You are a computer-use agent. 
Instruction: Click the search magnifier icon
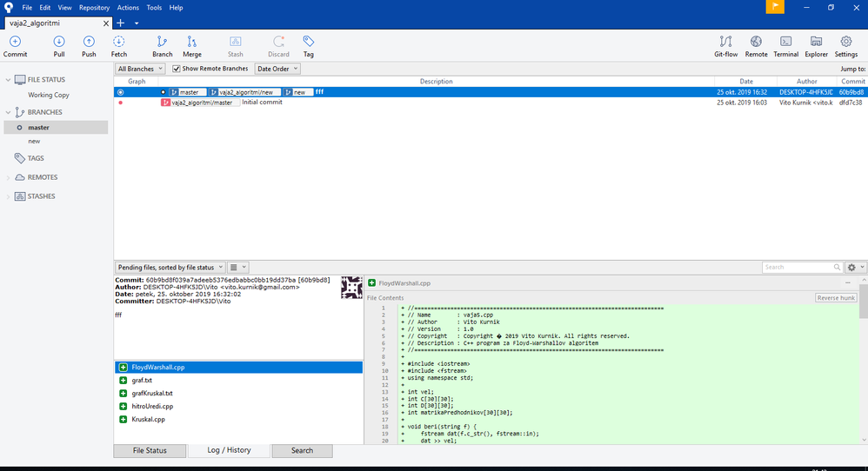pos(837,267)
